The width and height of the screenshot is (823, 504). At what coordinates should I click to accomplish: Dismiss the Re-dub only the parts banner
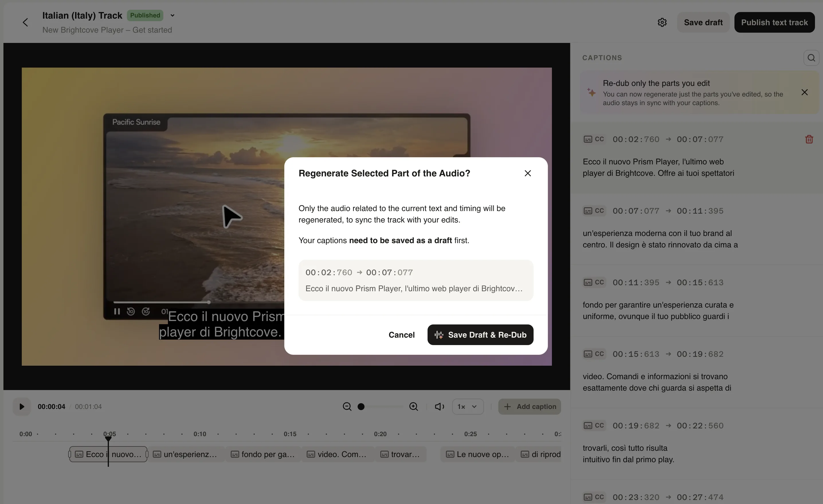coord(804,92)
